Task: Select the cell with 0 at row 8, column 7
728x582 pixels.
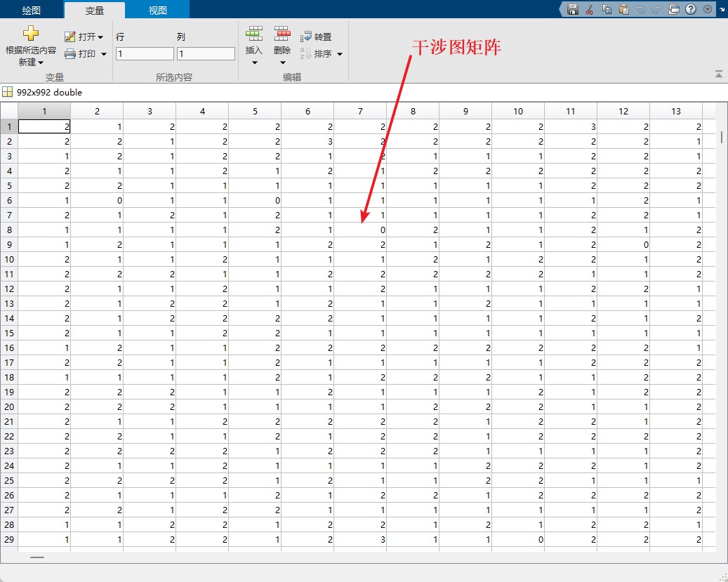Action: point(360,230)
